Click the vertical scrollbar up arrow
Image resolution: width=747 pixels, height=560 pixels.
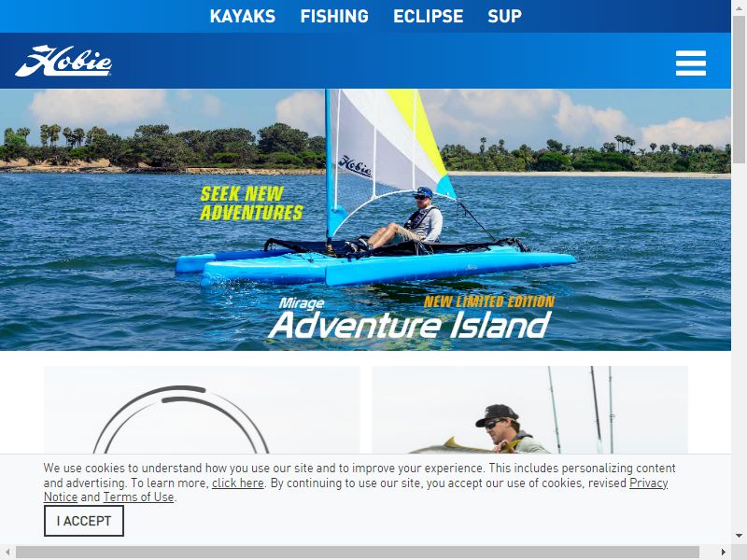(x=739, y=7)
